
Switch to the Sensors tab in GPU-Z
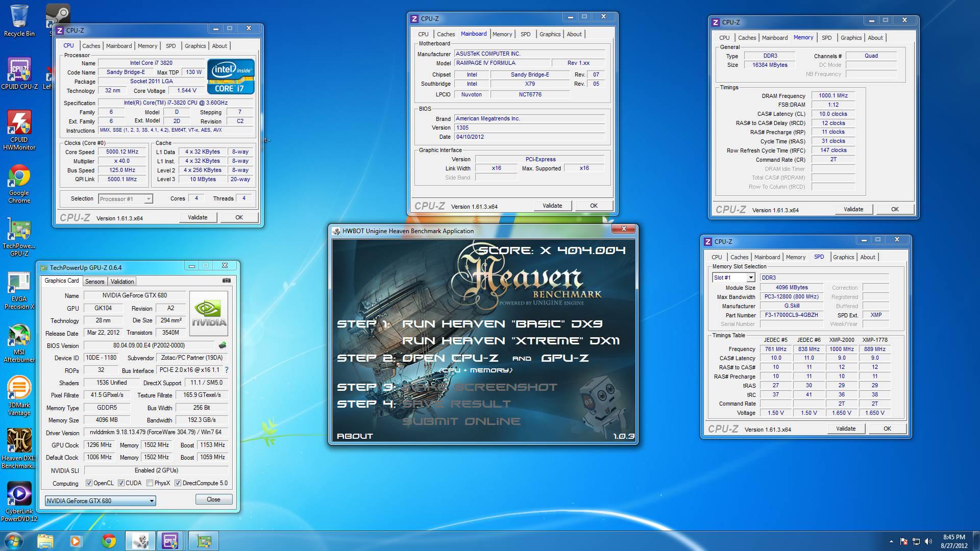click(94, 282)
